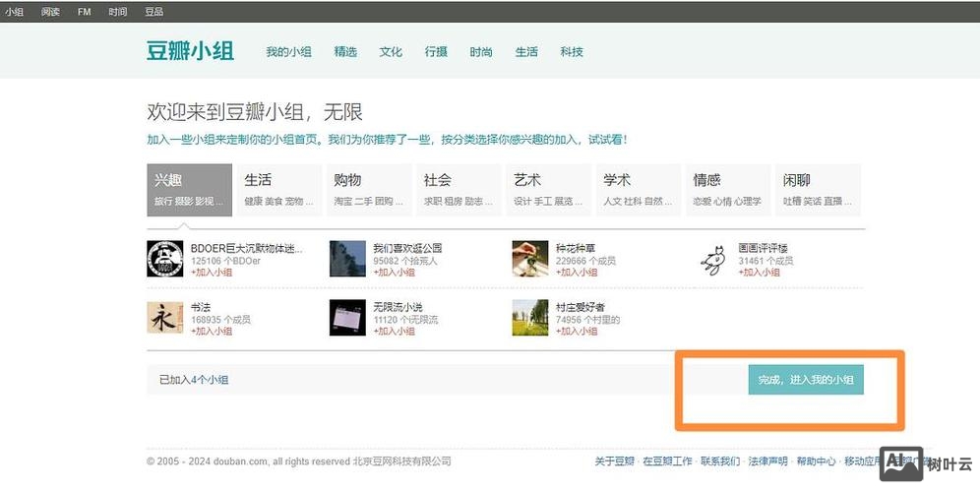Open 种花种草 group thumbnail
The width and height of the screenshot is (980, 492).
point(530,259)
